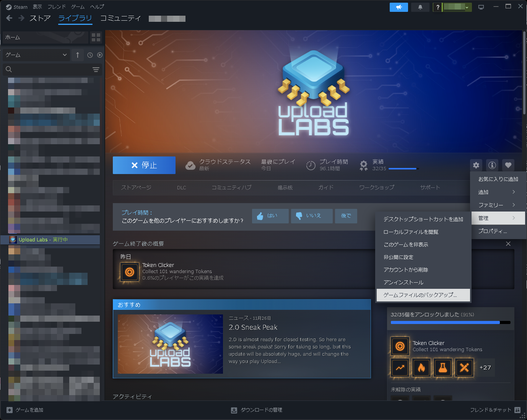Click the 32/35 achievement progress bar
This screenshot has height=420, width=527.
tap(403, 168)
